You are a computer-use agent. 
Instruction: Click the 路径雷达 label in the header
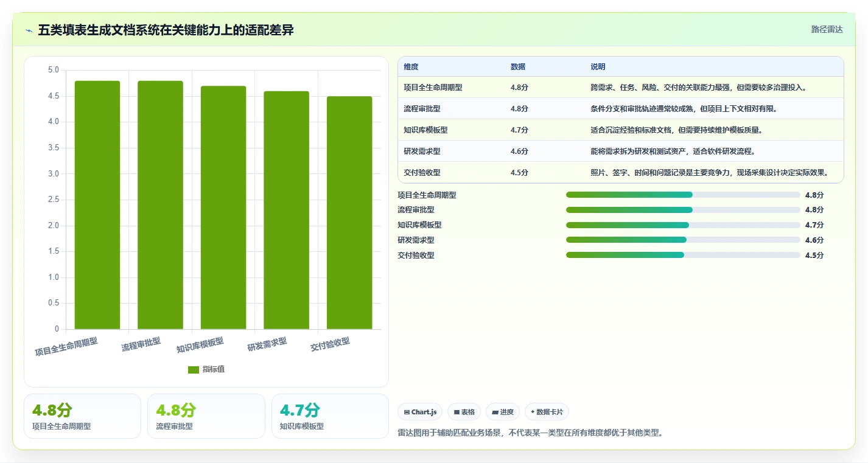pyautogui.click(x=827, y=29)
